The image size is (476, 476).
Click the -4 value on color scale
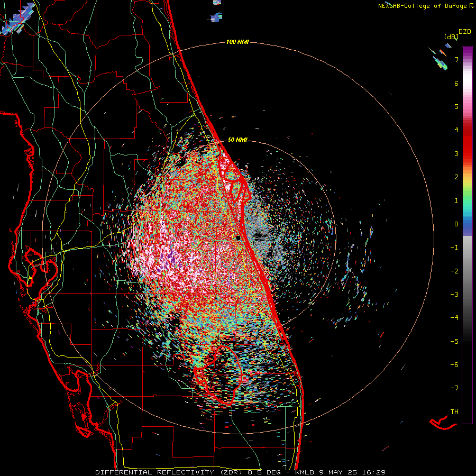[454, 318]
